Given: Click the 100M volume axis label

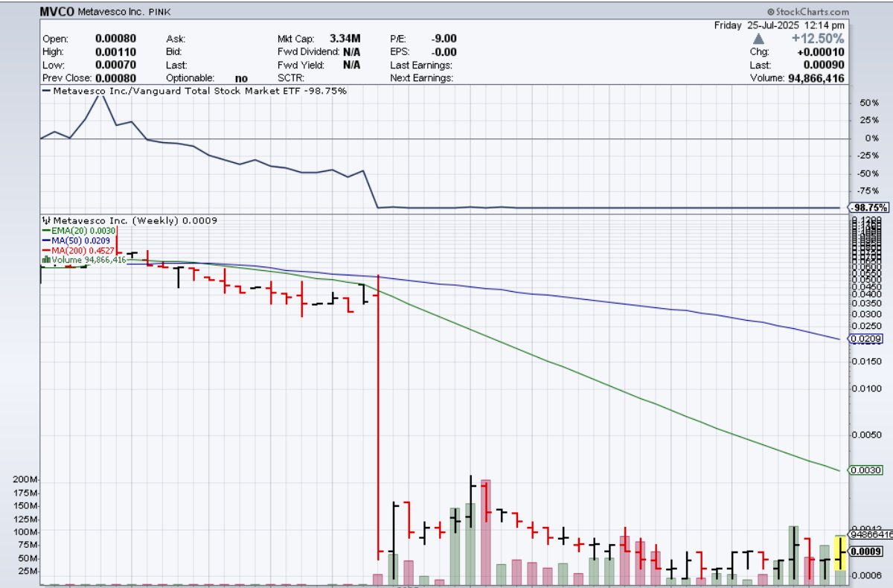Looking at the screenshot, I should click(25, 532).
